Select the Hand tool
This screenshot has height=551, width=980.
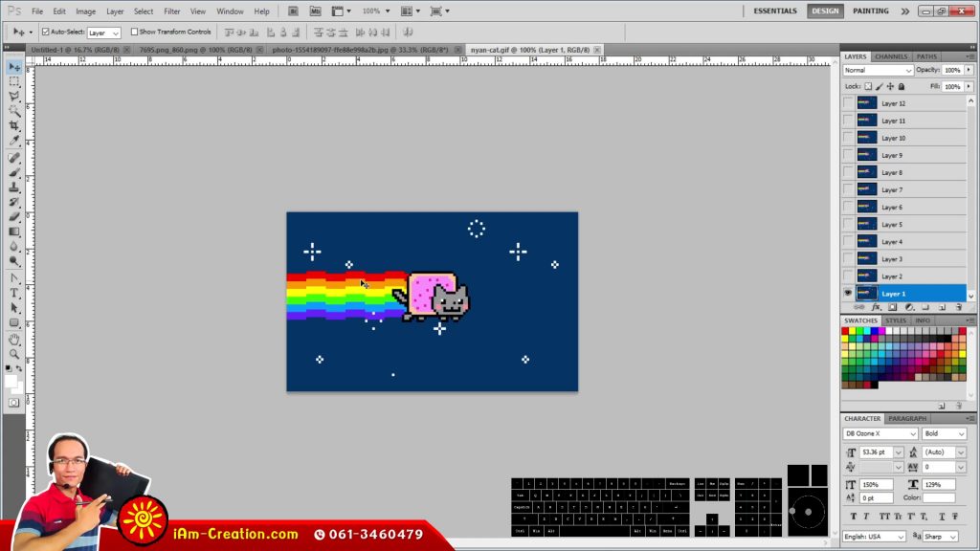pos(14,340)
